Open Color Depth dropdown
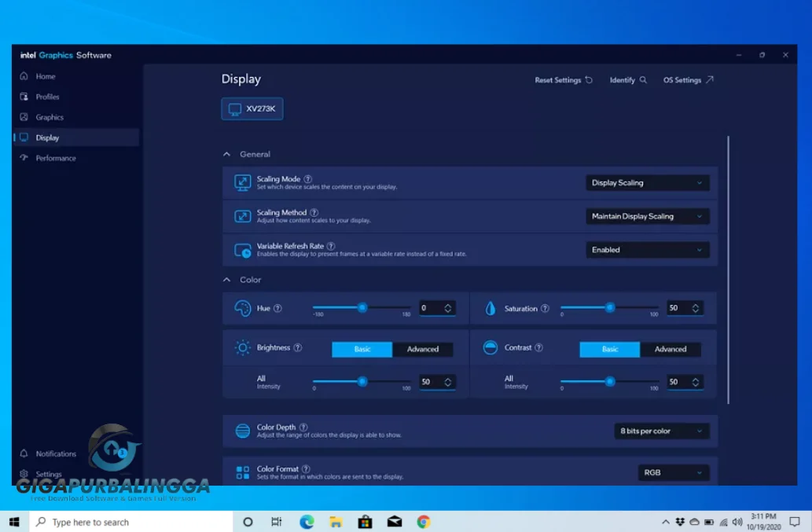Screen dimensions: 812x532 pos(661,431)
